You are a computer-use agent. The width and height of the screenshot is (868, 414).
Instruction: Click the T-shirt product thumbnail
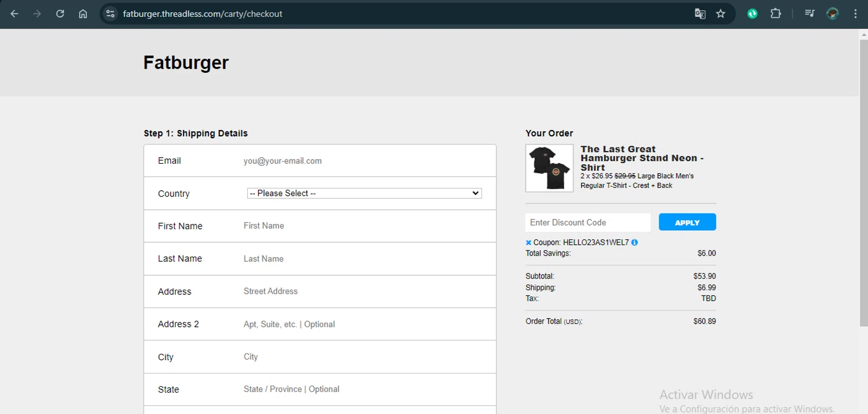click(x=549, y=168)
